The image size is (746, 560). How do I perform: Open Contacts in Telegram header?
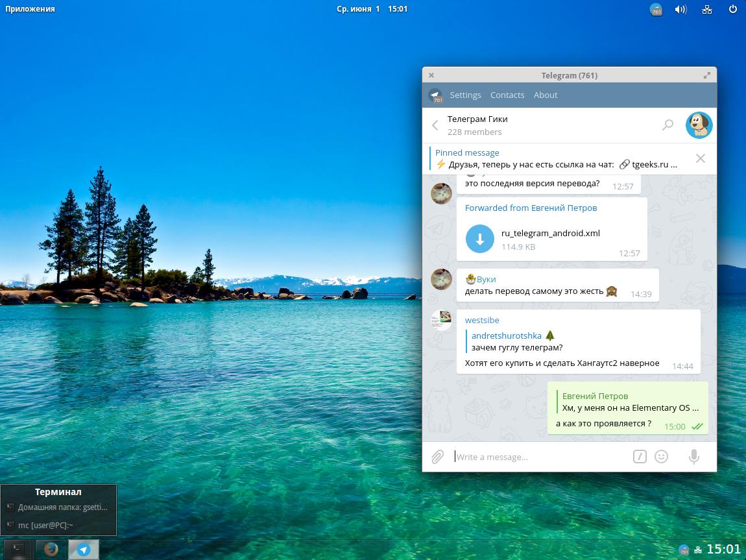tap(507, 95)
